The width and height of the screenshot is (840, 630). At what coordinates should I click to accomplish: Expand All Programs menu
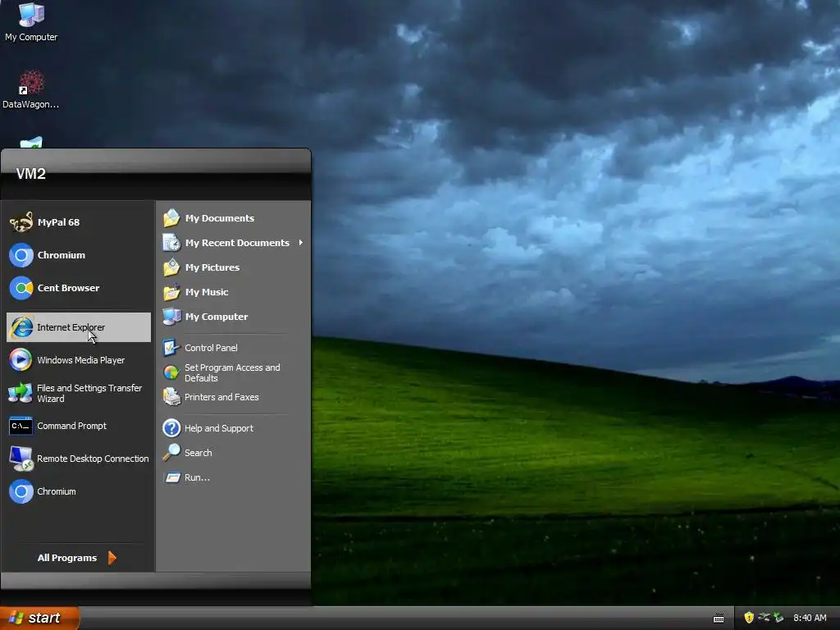pos(76,558)
